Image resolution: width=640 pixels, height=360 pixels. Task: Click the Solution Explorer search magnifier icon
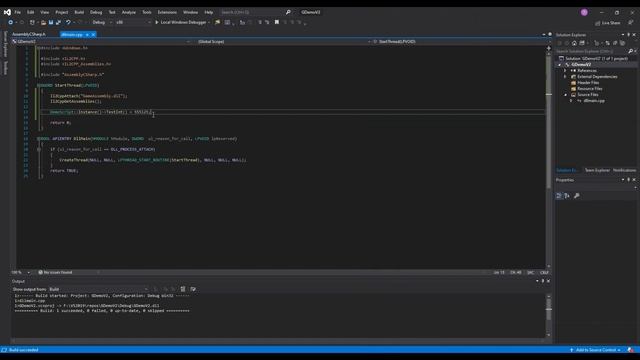coord(631,51)
